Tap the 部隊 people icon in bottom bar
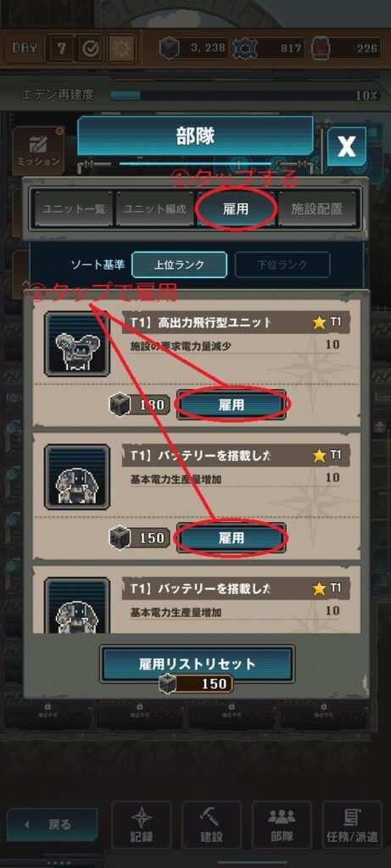 [x=282, y=824]
